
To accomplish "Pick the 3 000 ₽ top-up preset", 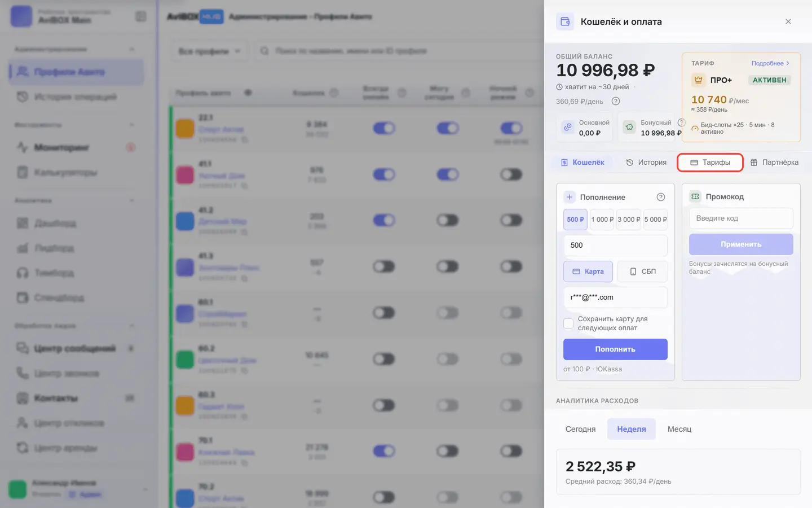I will (x=629, y=220).
